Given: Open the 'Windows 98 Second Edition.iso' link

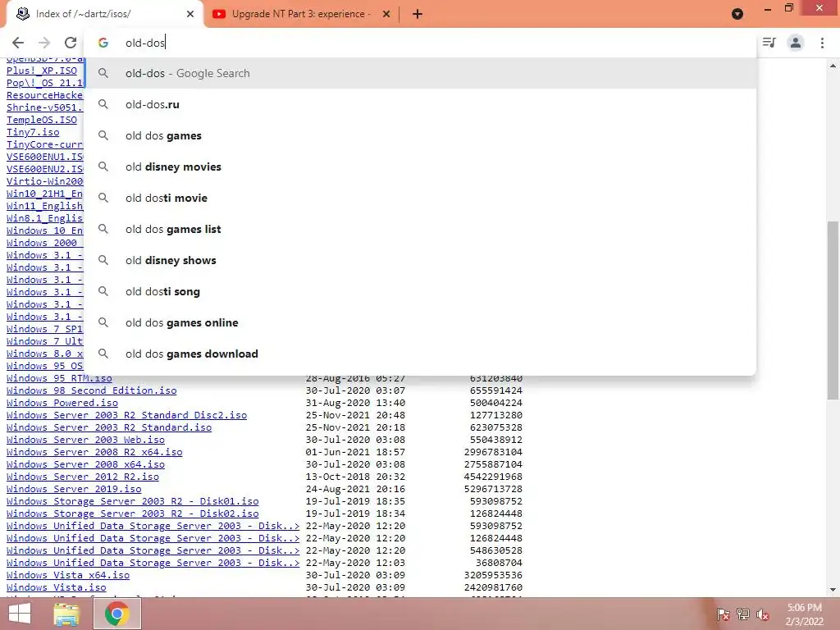Looking at the screenshot, I should coord(92,390).
